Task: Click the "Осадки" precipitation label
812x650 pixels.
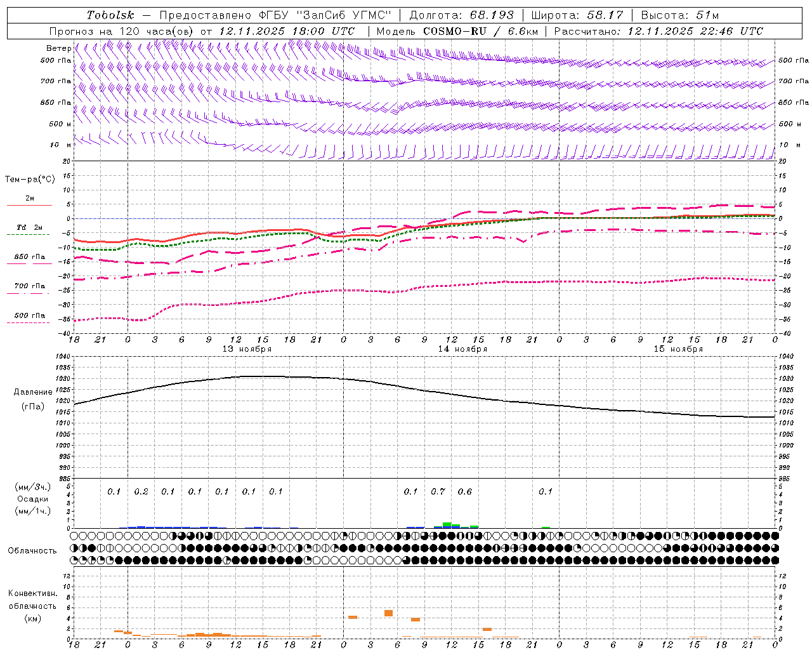Action: click(32, 499)
